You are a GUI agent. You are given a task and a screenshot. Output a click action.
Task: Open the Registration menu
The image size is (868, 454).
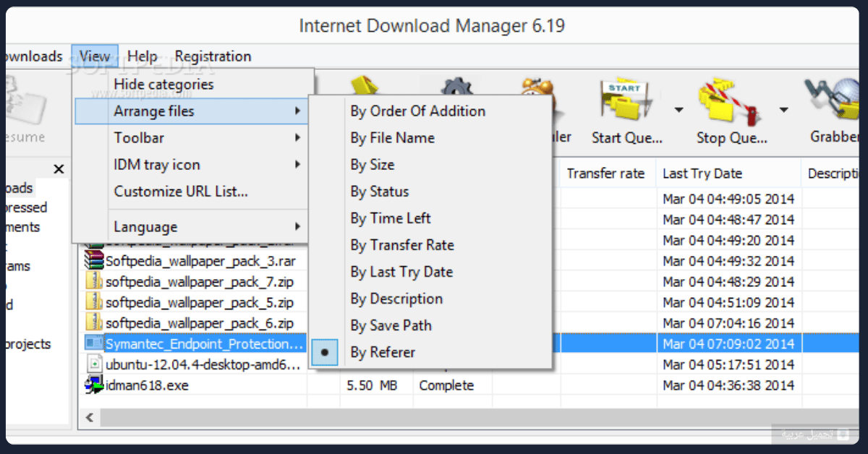tap(213, 56)
